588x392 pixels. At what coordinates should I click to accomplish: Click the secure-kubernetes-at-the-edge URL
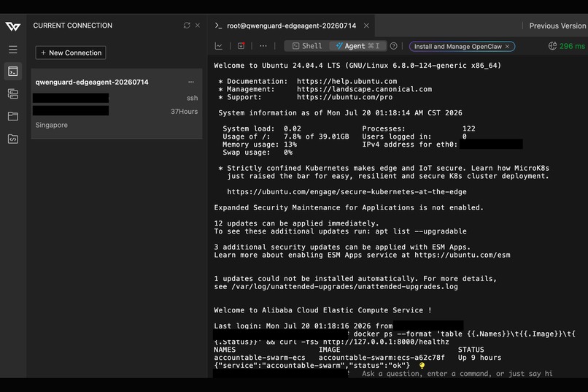click(x=347, y=192)
